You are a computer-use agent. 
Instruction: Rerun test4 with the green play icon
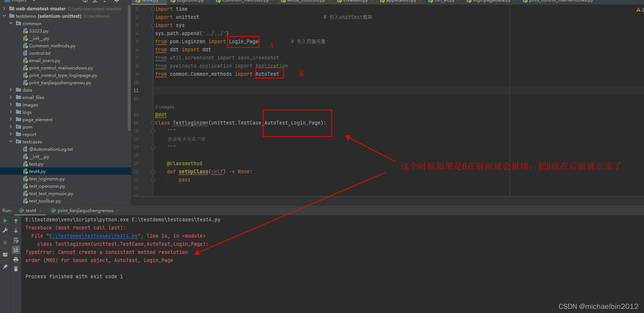[5, 221]
